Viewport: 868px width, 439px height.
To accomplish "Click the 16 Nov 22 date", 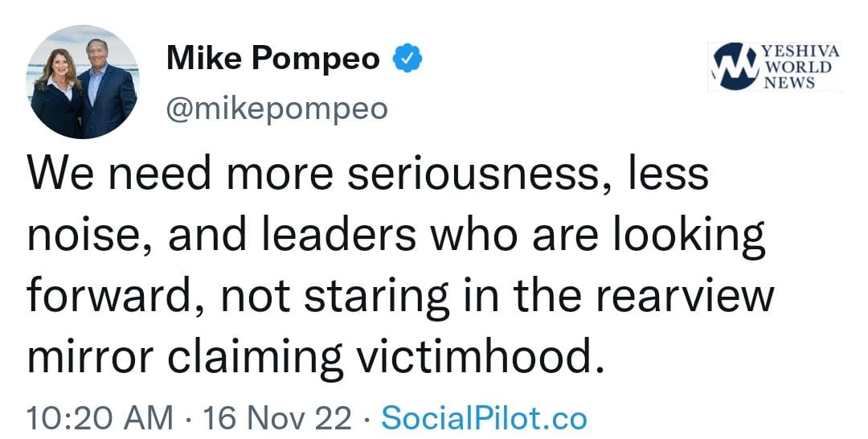I will point(277,418).
